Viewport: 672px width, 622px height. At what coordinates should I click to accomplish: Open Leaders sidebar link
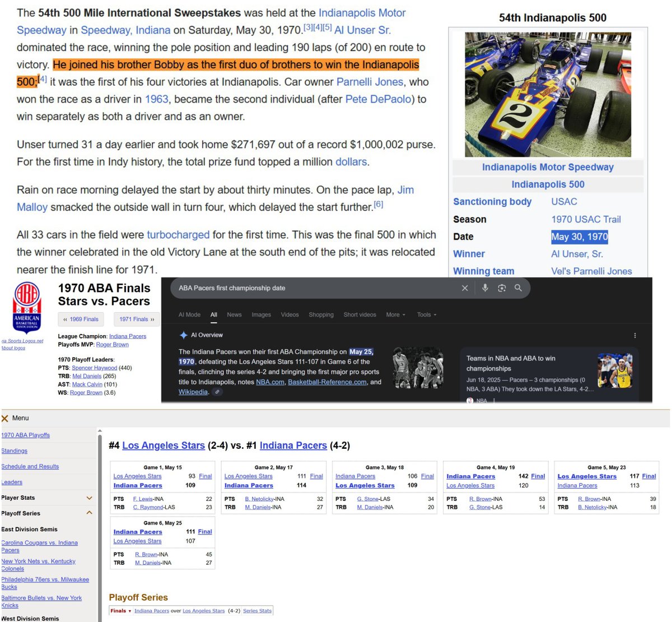12,482
